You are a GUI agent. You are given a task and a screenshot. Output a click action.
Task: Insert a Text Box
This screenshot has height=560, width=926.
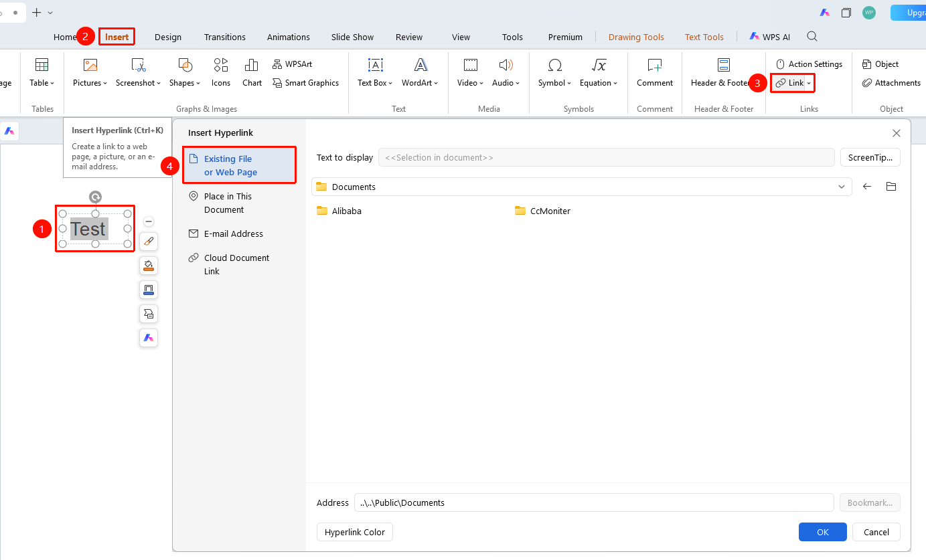(x=375, y=73)
